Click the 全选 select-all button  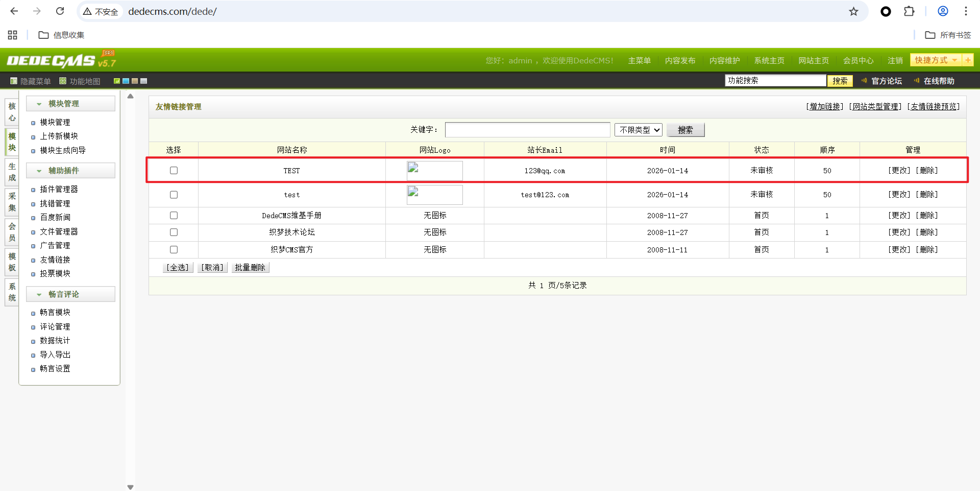(178, 267)
